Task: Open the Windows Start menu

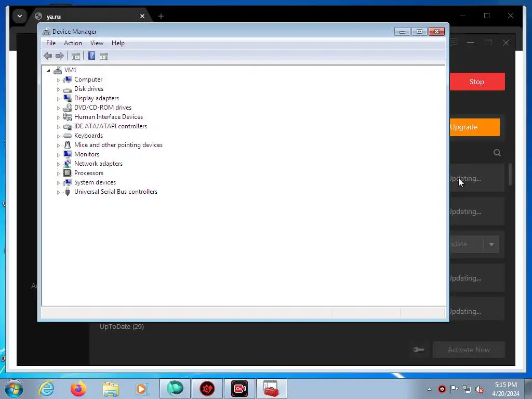Action: point(14,389)
